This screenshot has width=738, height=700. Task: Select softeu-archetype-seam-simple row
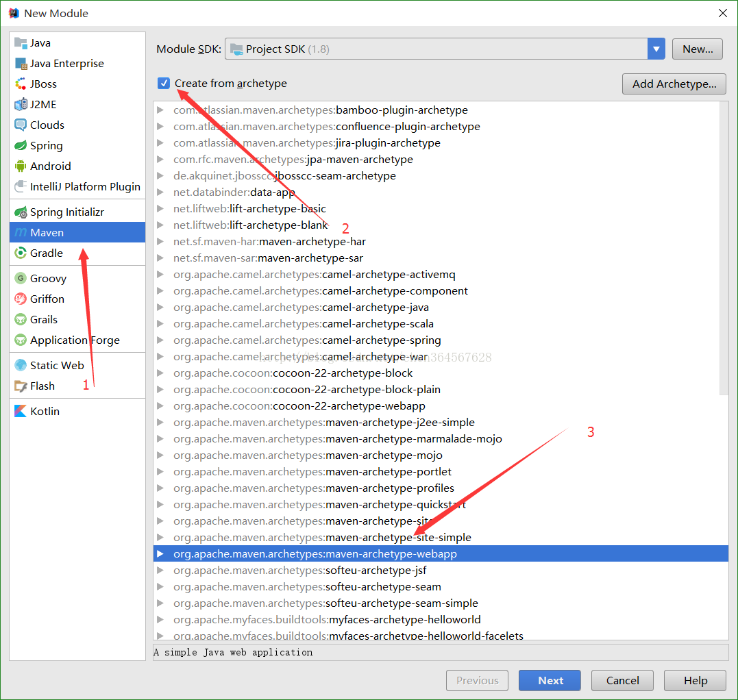pyautogui.click(x=441, y=603)
